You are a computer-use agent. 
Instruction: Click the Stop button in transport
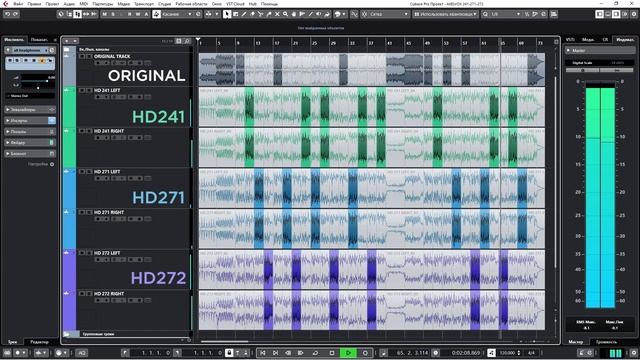point(332,353)
